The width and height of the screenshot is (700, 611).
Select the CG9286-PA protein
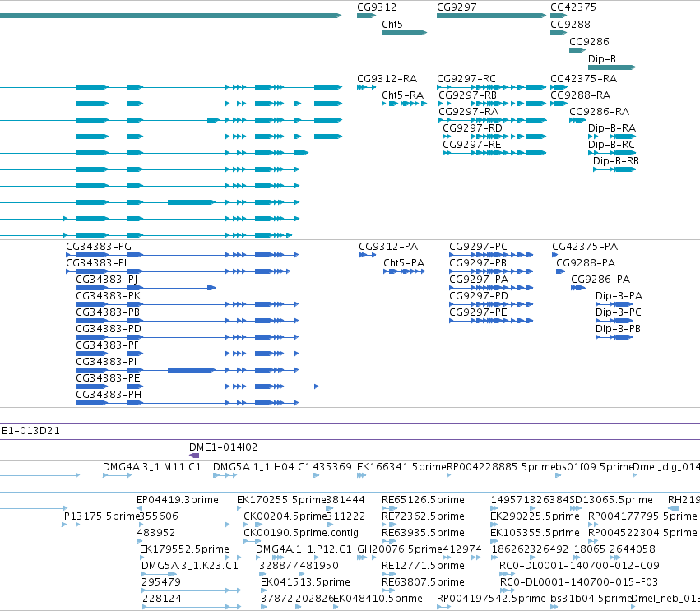click(600, 280)
